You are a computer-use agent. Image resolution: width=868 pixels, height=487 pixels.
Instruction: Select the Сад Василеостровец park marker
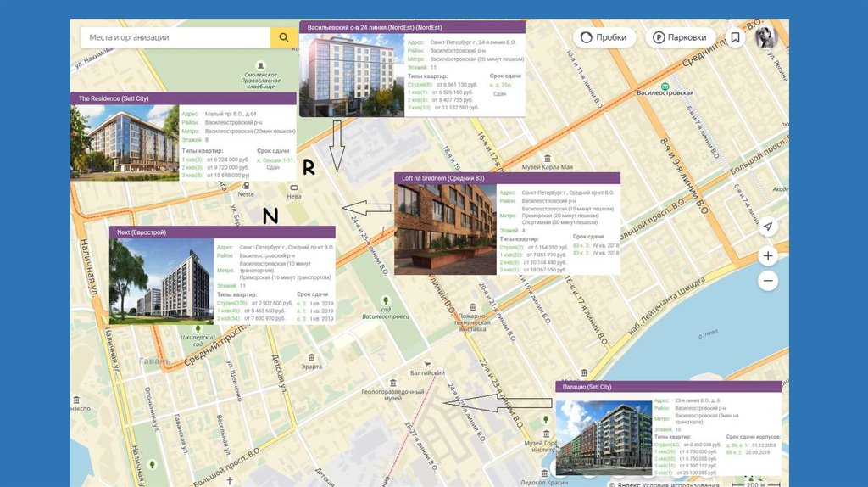(386, 300)
